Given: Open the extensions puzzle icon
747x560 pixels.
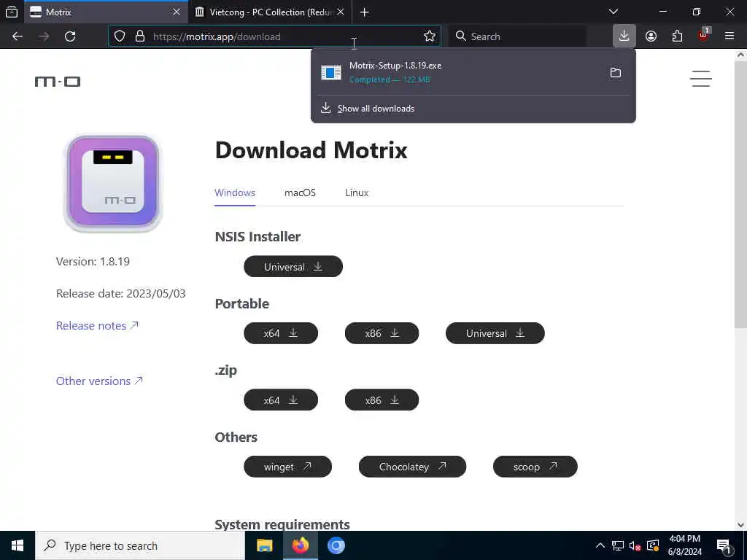Looking at the screenshot, I should click(x=677, y=36).
